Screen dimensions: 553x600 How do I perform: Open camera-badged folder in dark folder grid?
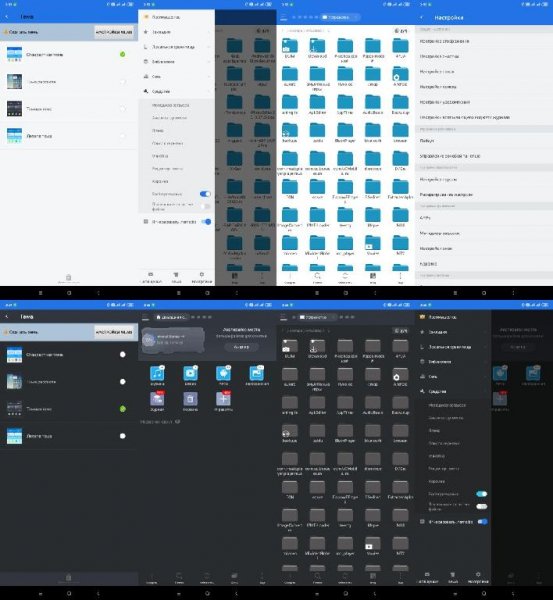290,346
